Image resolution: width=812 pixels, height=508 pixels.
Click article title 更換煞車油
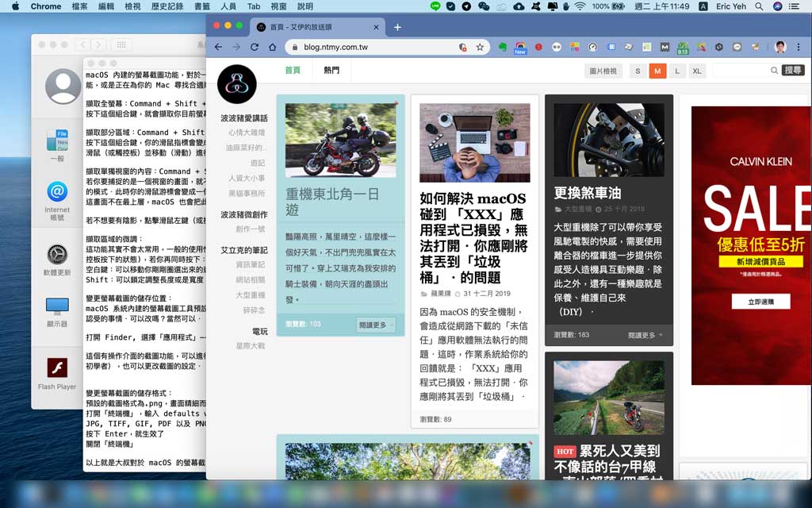588,193
